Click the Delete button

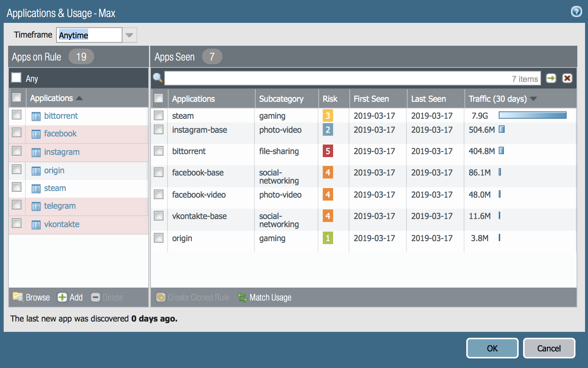tap(107, 297)
